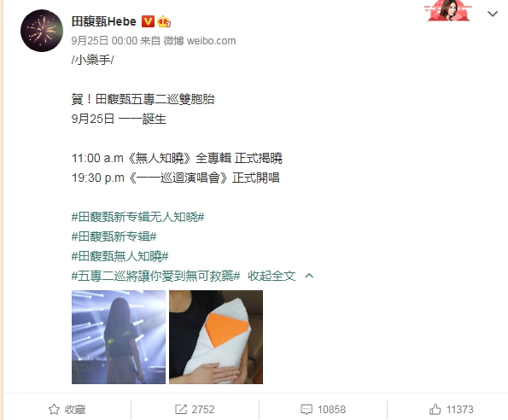The width and height of the screenshot is (508, 420).
Task: Open hashtag #田馥甄無人知曉#
Action: click(120, 256)
